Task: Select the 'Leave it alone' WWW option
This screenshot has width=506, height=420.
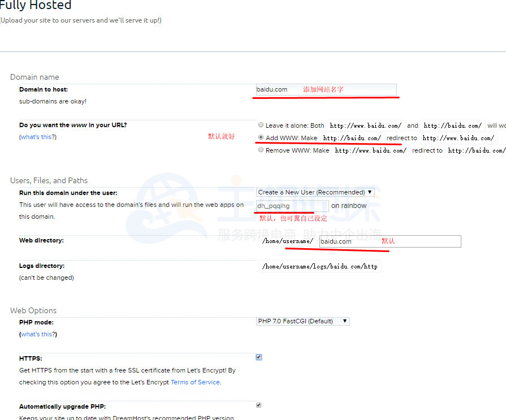Action: [x=261, y=125]
